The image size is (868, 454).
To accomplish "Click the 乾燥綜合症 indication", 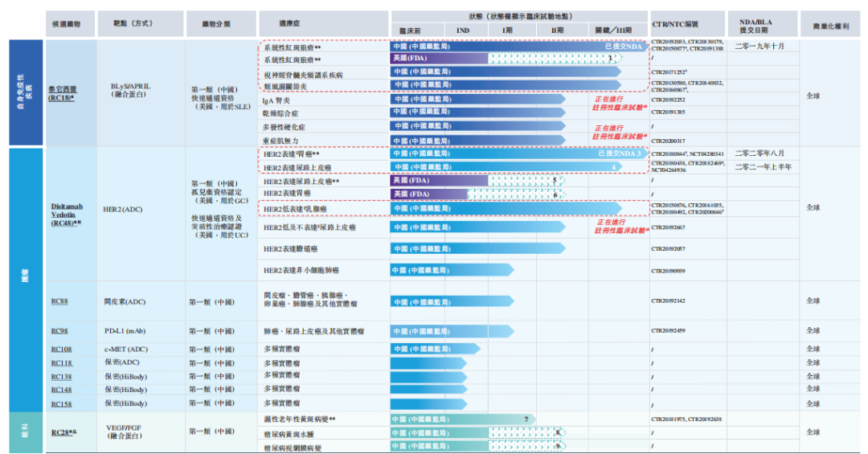I will click(x=280, y=113).
